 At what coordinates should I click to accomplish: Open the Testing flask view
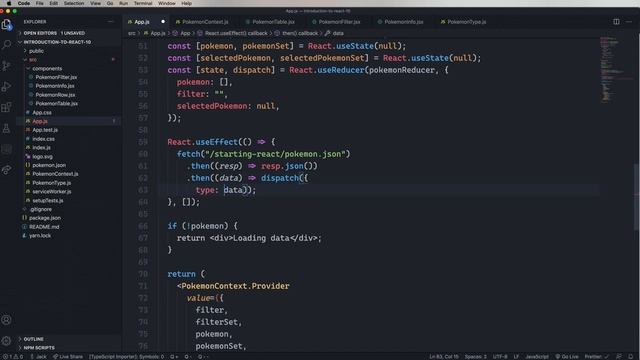pos(6,129)
